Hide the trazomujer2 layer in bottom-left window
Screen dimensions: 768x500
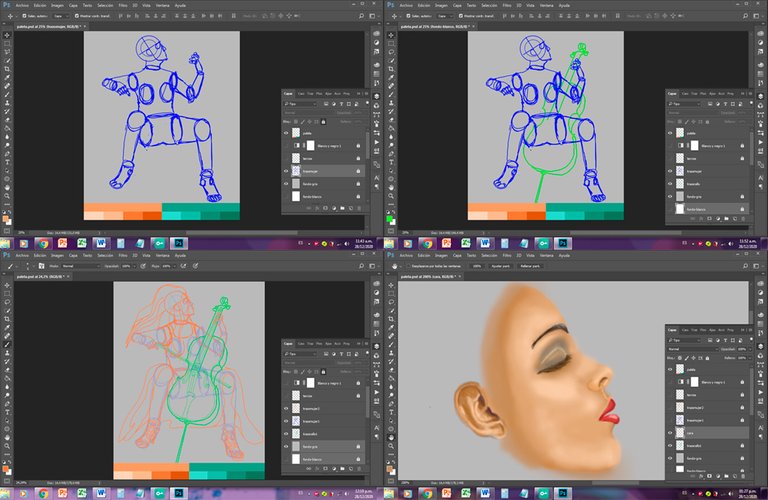(x=286, y=408)
